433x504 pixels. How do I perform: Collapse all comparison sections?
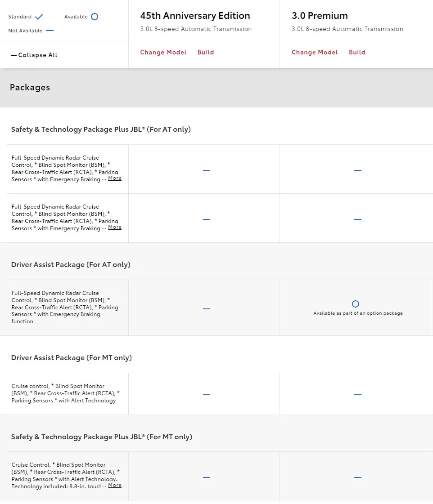click(x=34, y=55)
